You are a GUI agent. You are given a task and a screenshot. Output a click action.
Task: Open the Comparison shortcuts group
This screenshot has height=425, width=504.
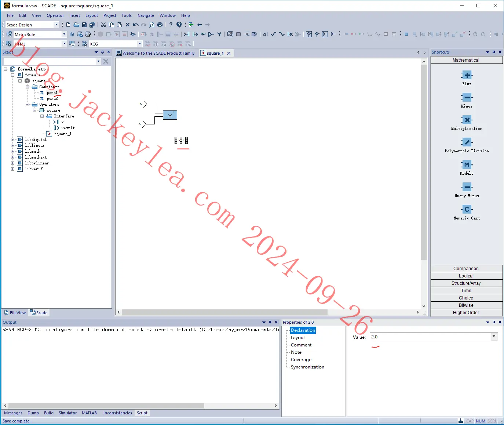coord(466,269)
